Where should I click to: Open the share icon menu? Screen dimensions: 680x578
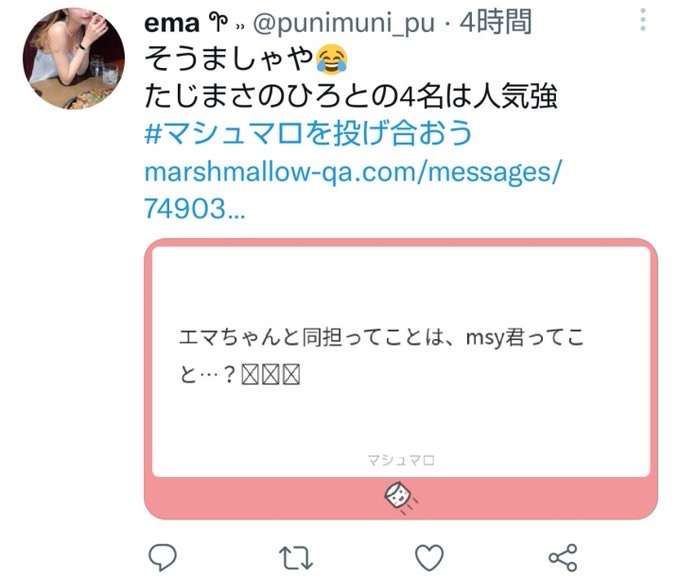tap(563, 558)
